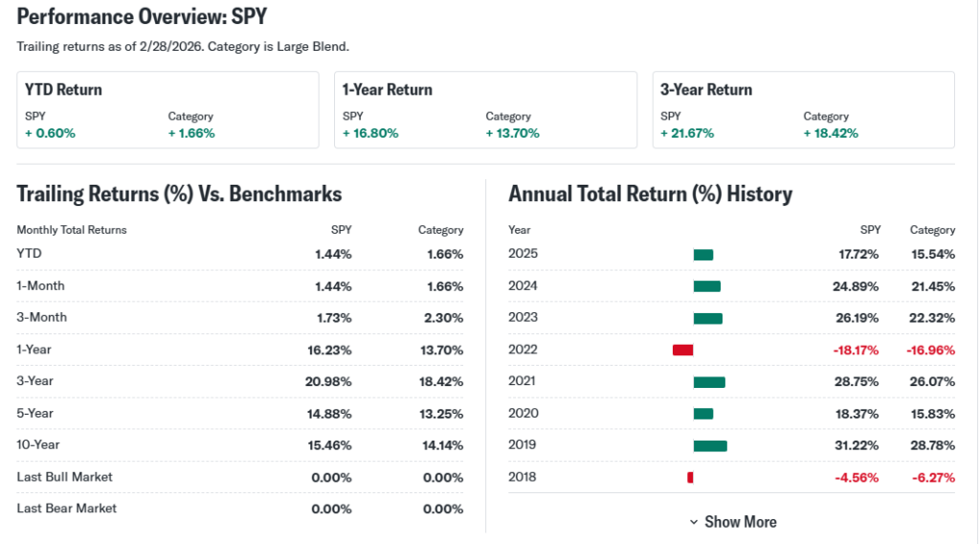Click the Last Bull Market row label
The height and width of the screenshot is (544, 980).
click(x=64, y=477)
